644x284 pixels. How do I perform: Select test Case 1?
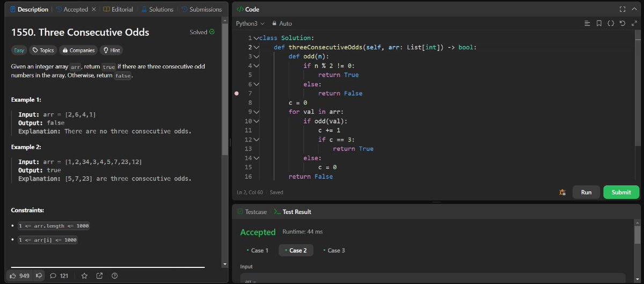click(x=257, y=250)
